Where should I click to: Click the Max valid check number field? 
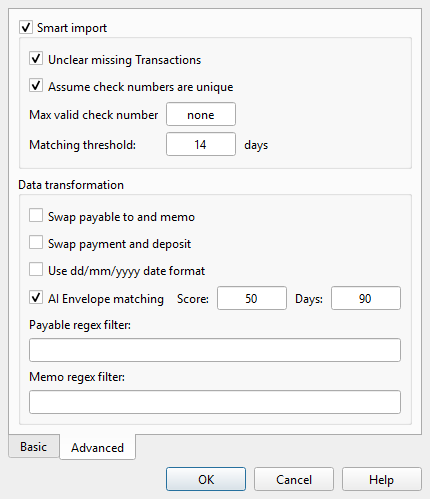pos(201,114)
